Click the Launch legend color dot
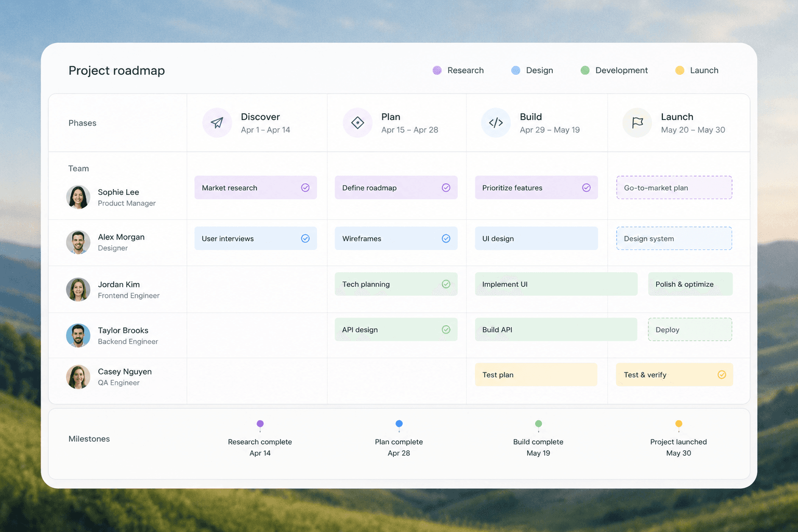This screenshot has width=798, height=532. pyautogui.click(x=680, y=70)
